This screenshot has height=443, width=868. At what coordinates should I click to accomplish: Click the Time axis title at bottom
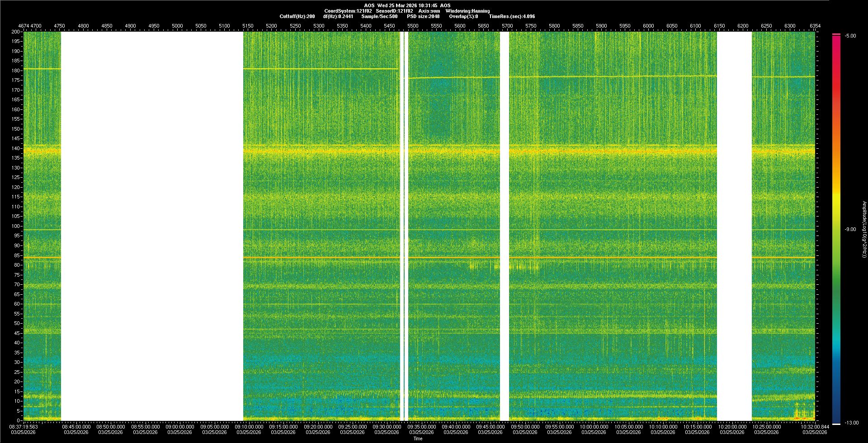(418, 438)
